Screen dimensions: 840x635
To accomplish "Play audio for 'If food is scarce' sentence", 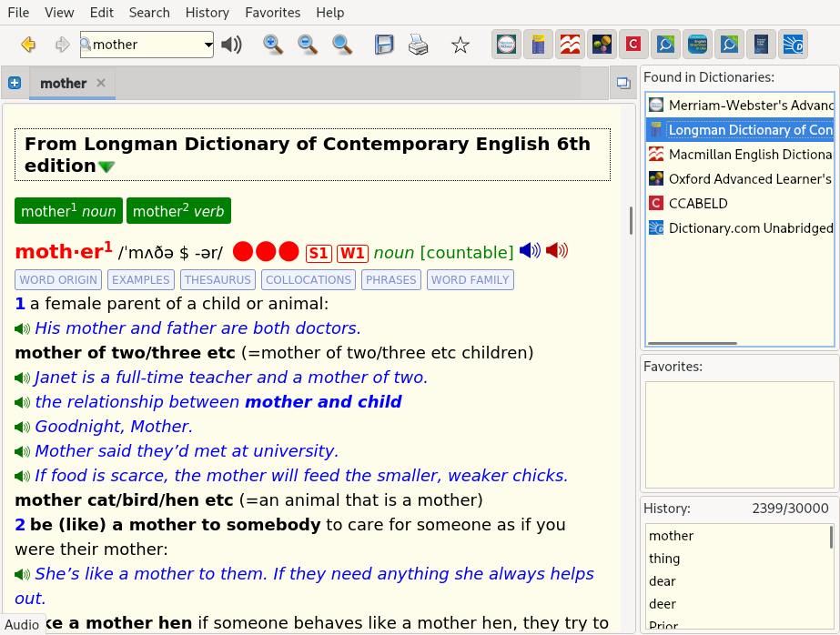I will point(23,477).
